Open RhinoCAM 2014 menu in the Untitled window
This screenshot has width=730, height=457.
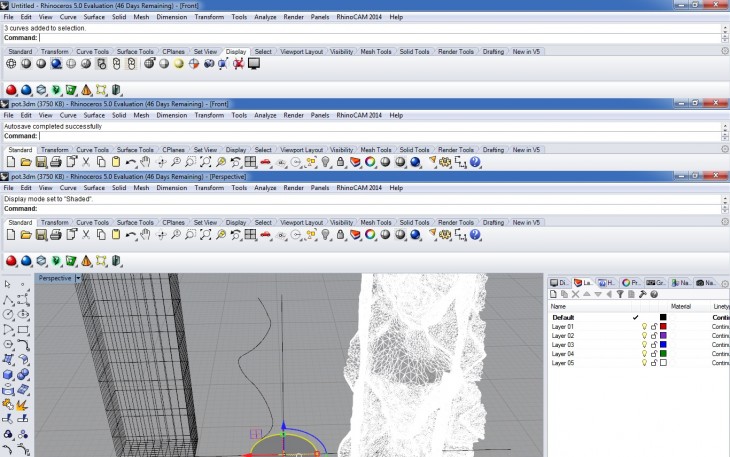pyautogui.click(x=359, y=17)
